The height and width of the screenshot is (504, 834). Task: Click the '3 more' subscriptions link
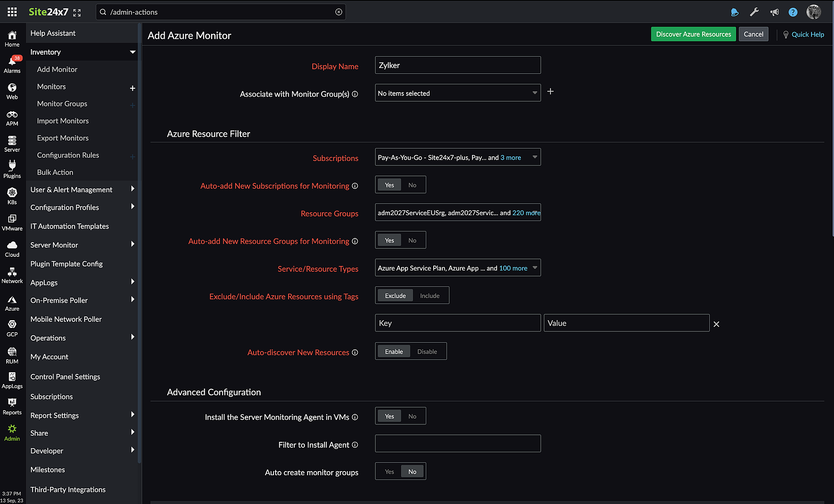[x=511, y=158]
